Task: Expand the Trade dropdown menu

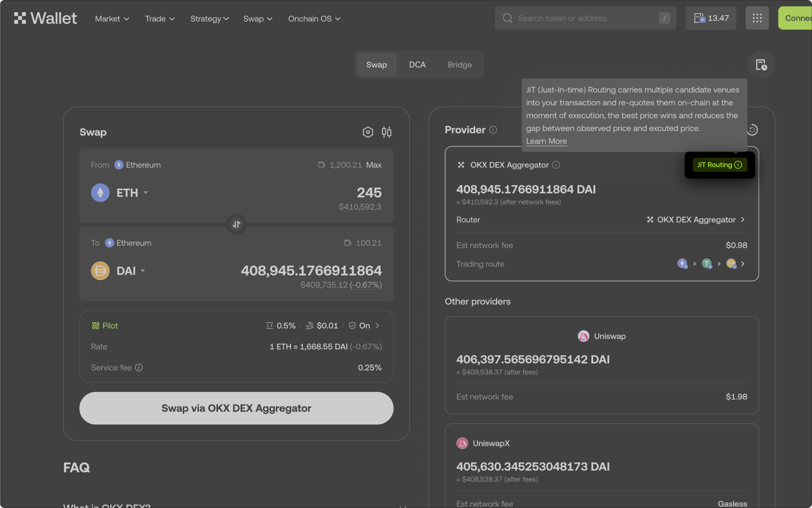Action: pos(160,19)
